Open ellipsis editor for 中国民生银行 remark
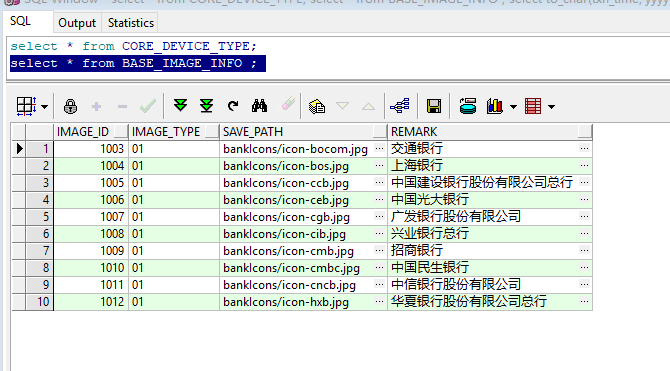This screenshot has height=371, width=670. (x=584, y=268)
